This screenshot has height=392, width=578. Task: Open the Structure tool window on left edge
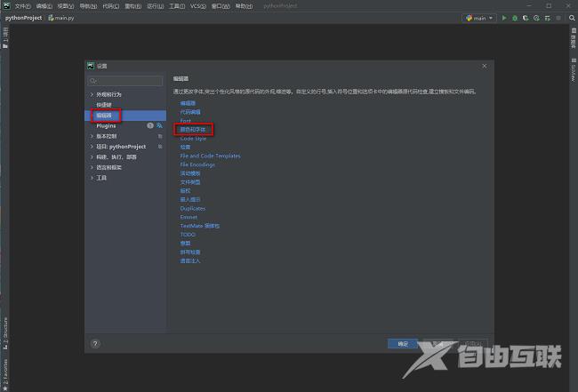point(4,327)
